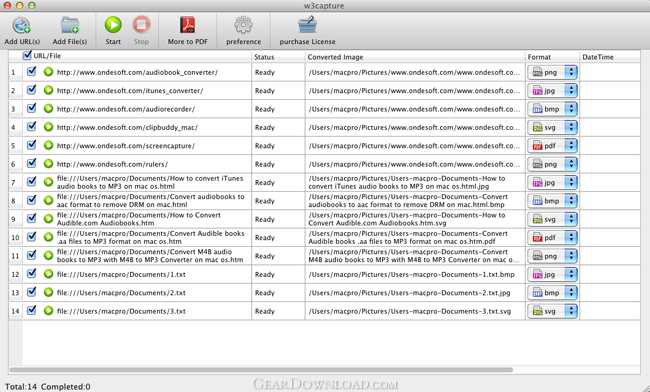Uncheck the screencapture row checkbox
Screen dimensions: 650x392
tap(32, 145)
